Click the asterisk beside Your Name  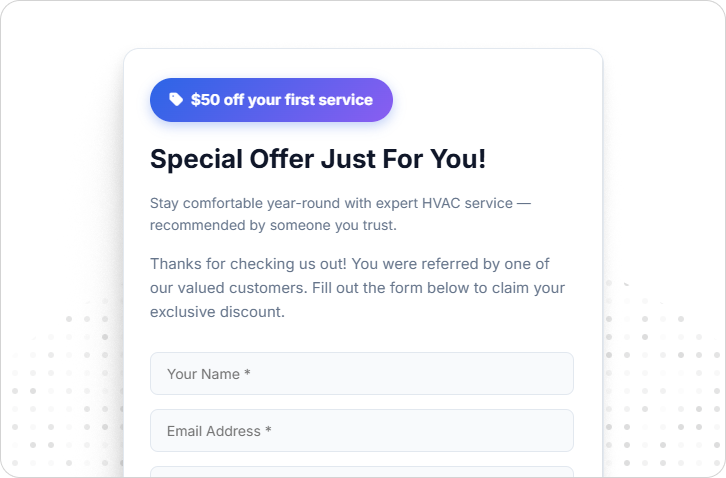click(x=247, y=374)
